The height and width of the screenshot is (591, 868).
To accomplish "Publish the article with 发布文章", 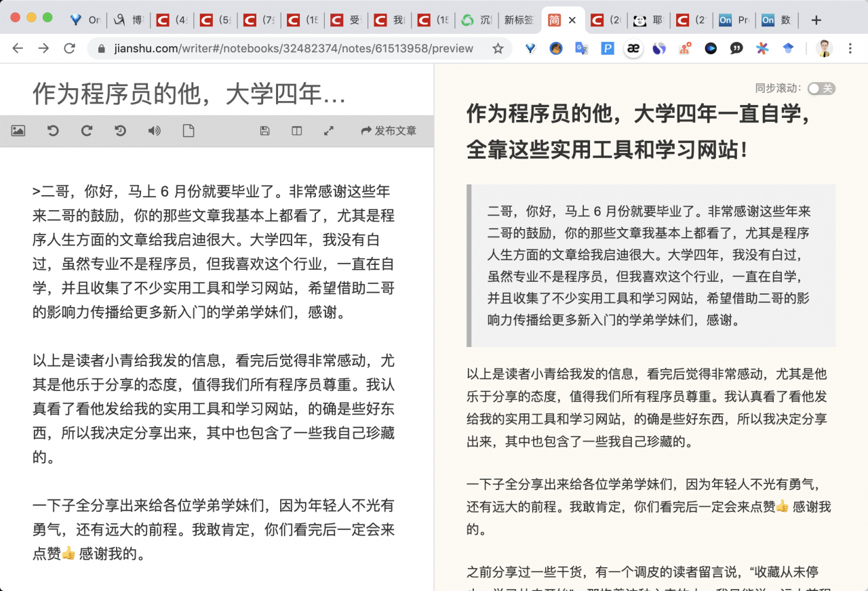I will pos(389,131).
